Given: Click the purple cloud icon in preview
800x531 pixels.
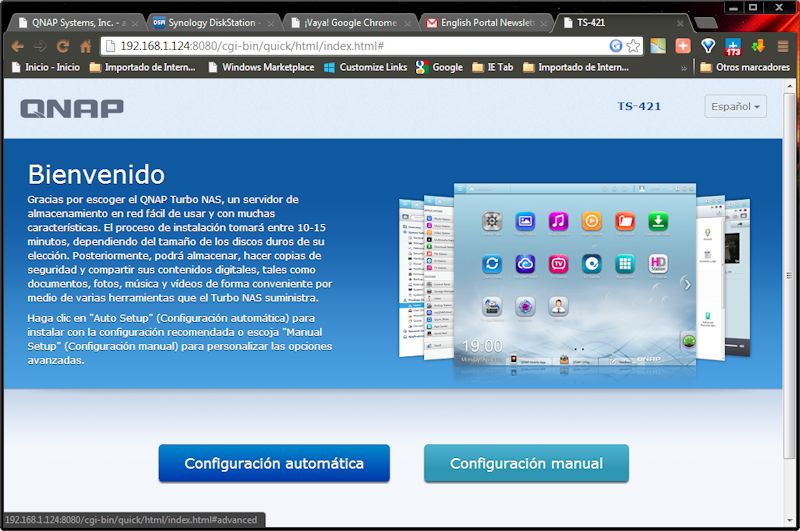Looking at the screenshot, I should coord(525,264).
